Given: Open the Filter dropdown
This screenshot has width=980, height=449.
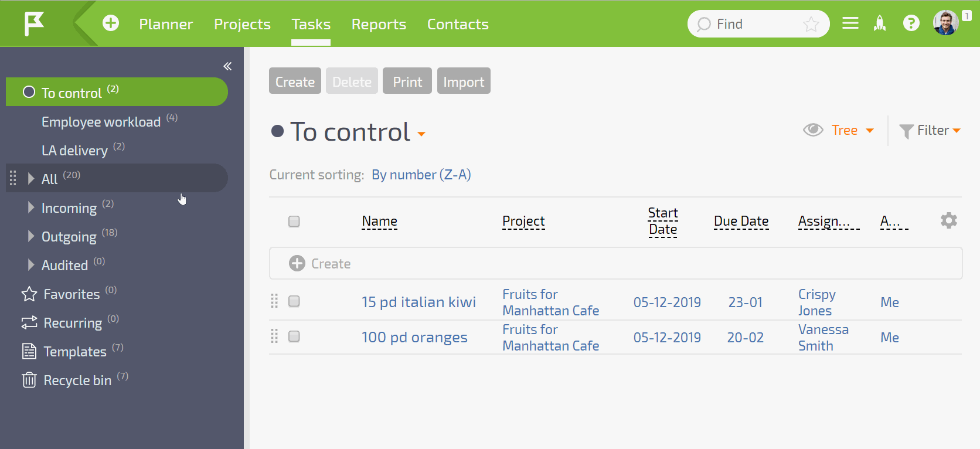Looking at the screenshot, I should (x=930, y=130).
